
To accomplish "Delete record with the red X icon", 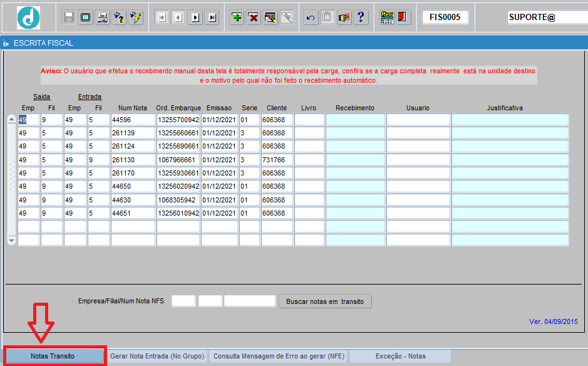I will (254, 18).
